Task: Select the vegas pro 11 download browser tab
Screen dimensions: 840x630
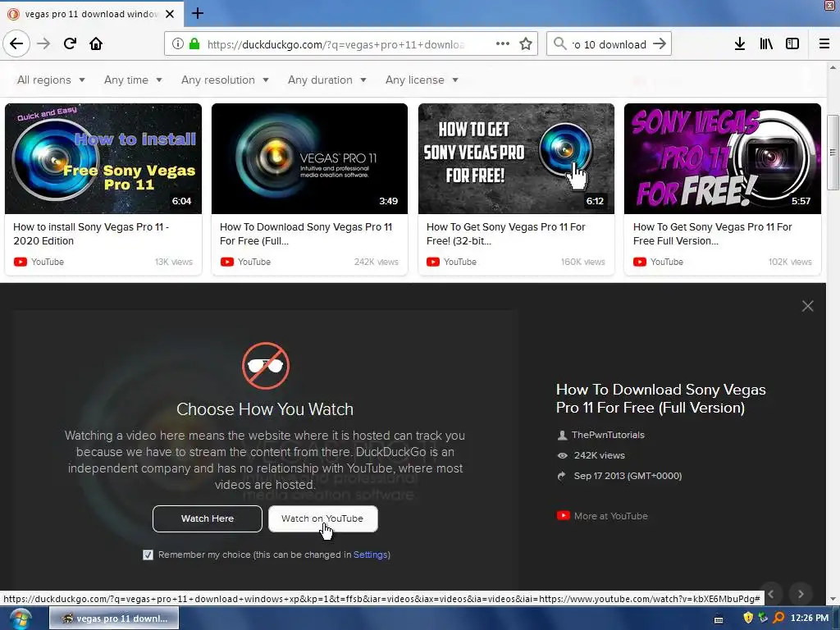Action: point(91,14)
